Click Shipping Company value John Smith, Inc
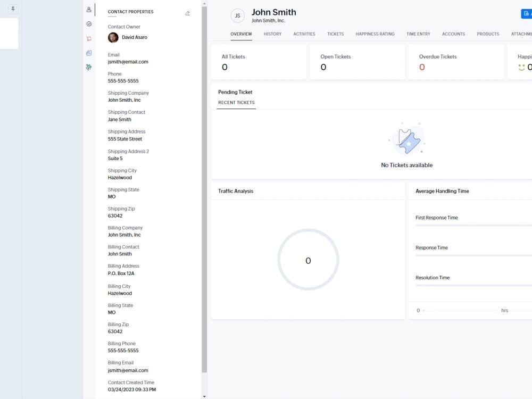 [x=124, y=100]
